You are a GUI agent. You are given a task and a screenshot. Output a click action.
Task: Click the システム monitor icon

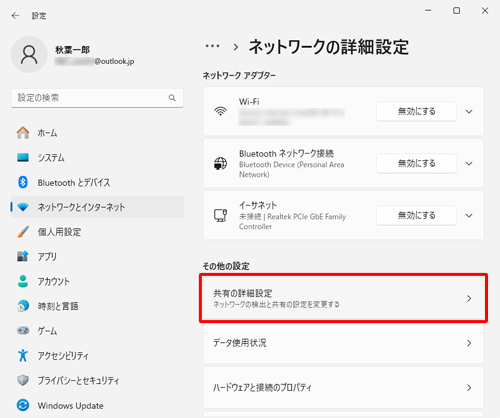tap(23, 157)
